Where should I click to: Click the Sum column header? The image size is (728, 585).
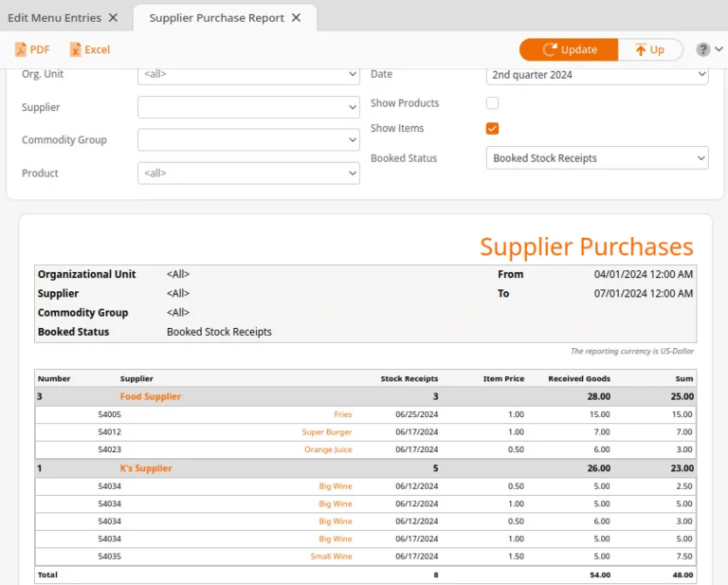pos(683,379)
